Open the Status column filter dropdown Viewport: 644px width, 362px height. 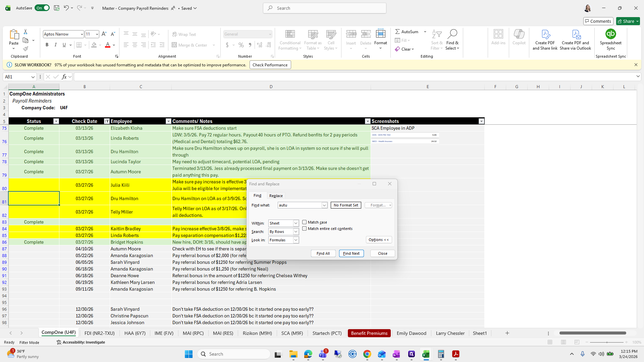click(56, 121)
